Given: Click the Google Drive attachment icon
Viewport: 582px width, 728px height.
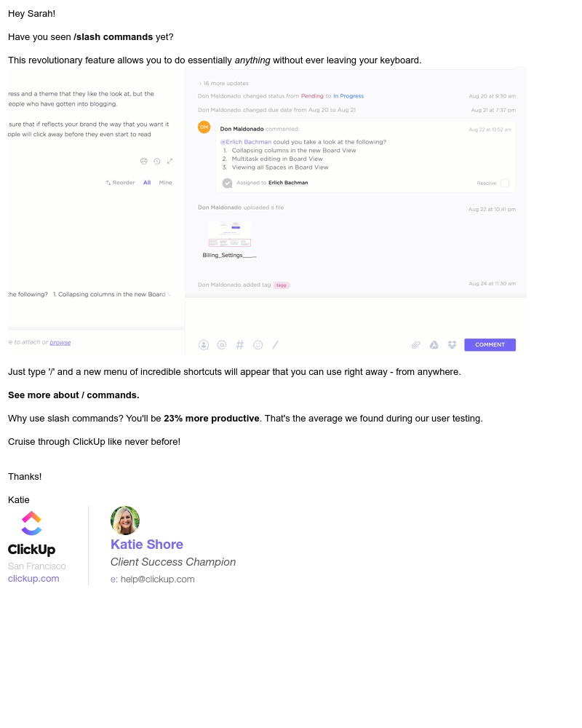Looking at the screenshot, I should click(434, 345).
